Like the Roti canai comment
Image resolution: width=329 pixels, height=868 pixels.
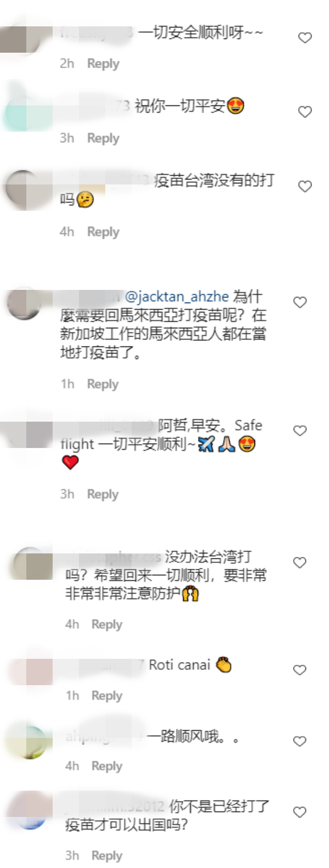coord(300,670)
